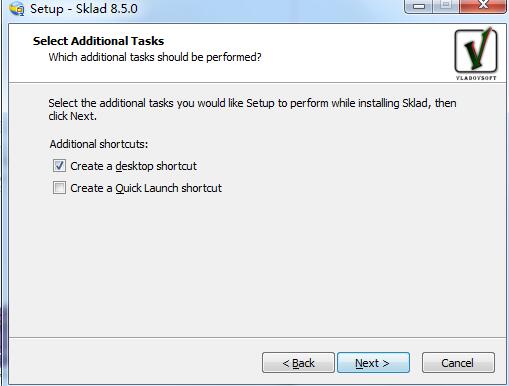Minimize the Setup window
The width and height of the screenshot is (509, 386).
tap(419, 6)
